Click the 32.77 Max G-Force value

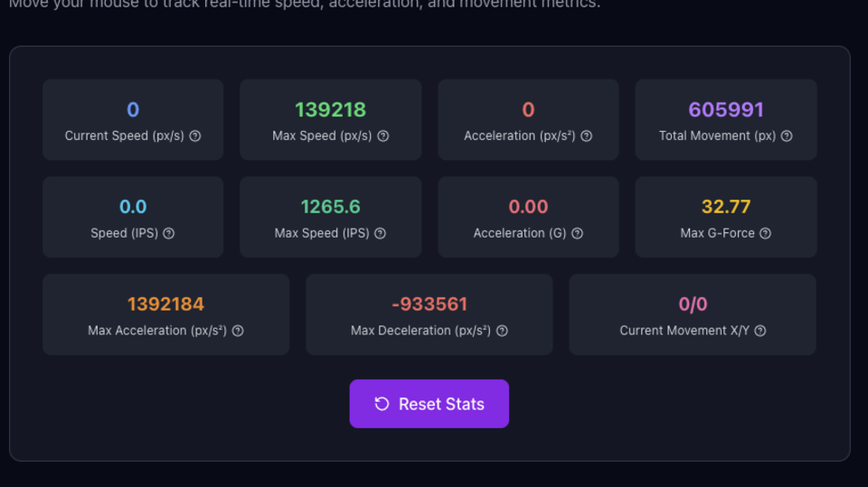coord(726,207)
